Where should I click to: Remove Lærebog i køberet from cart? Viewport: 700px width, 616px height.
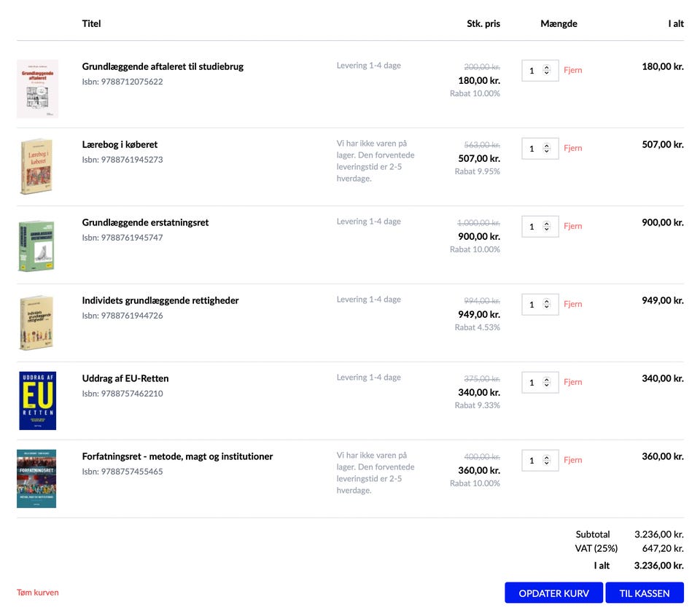pos(573,148)
